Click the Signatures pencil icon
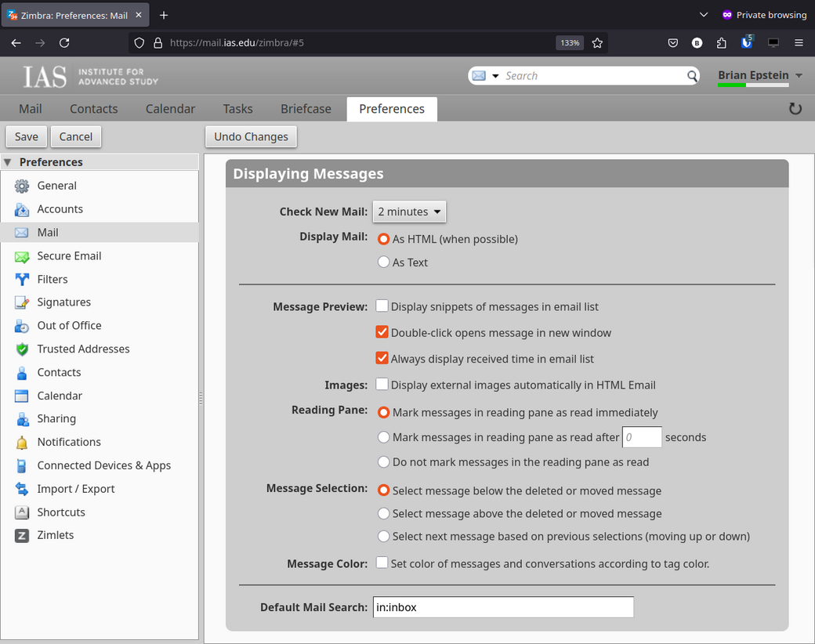Image resolution: width=815 pixels, height=644 pixels. point(22,302)
